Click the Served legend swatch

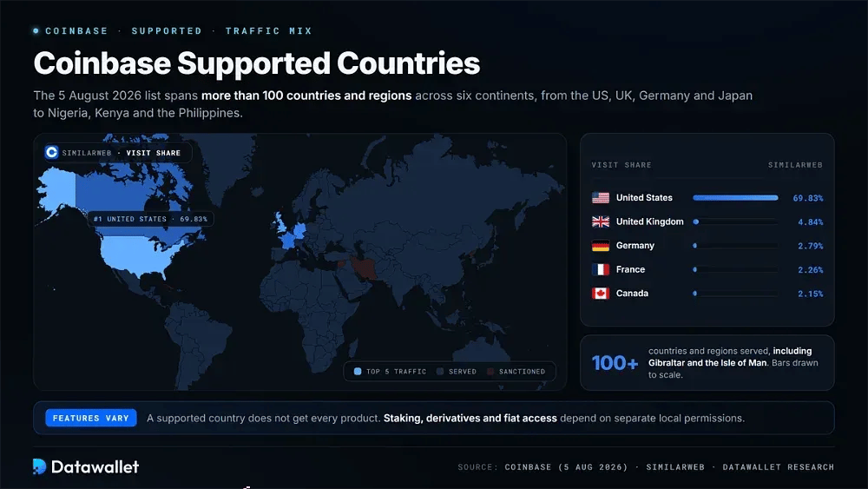(440, 372)
